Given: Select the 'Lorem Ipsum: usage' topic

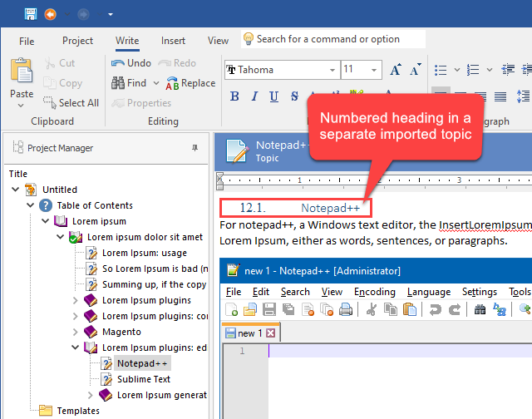Looking at the screenshot, I should [145, 253].
